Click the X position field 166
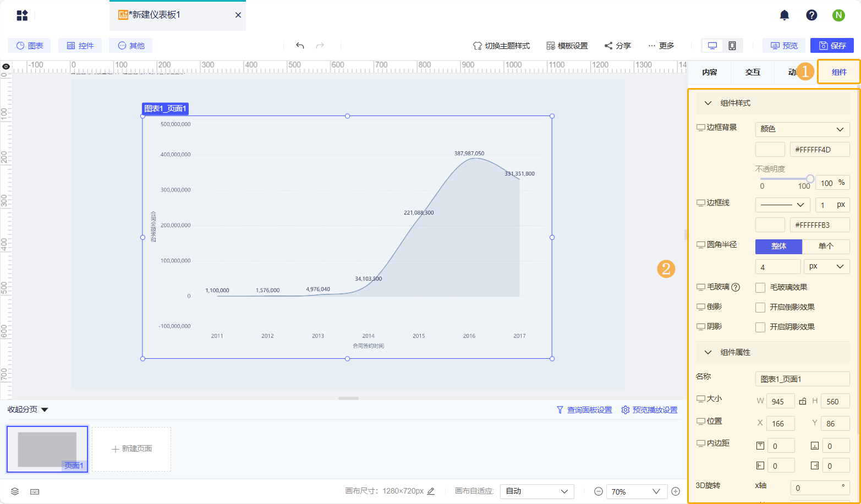The height and width of the screenshot is (504, 861). click(781, 423)
